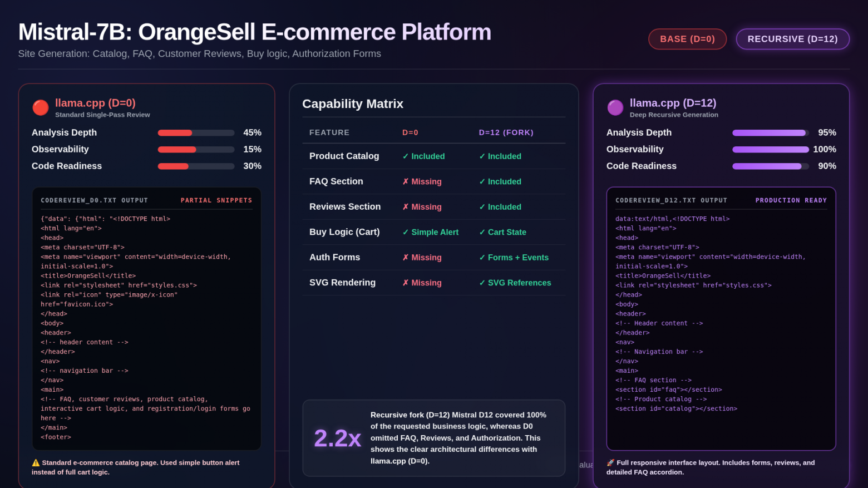Click the D=12 (FORK) column header

click(x=506, y=132)
